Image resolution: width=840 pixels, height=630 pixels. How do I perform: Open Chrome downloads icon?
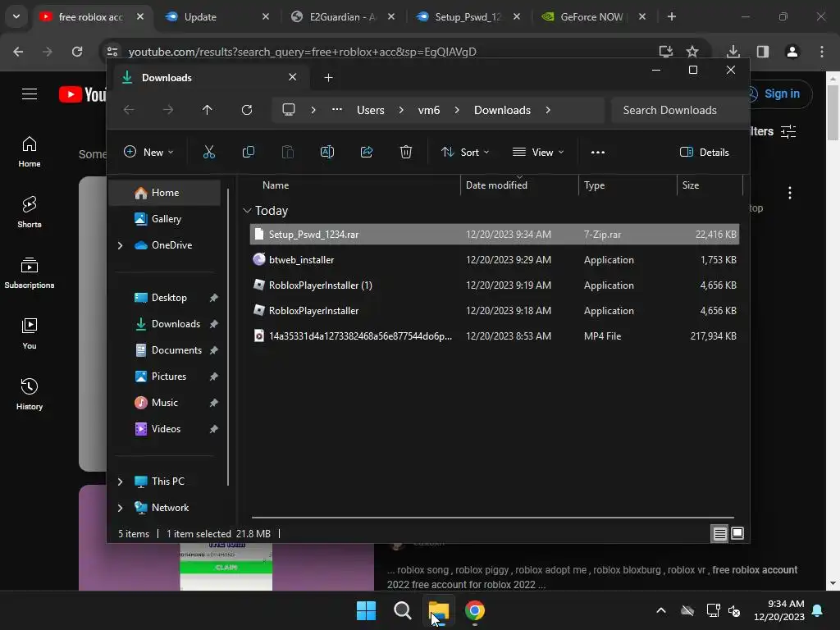(733, 52)
